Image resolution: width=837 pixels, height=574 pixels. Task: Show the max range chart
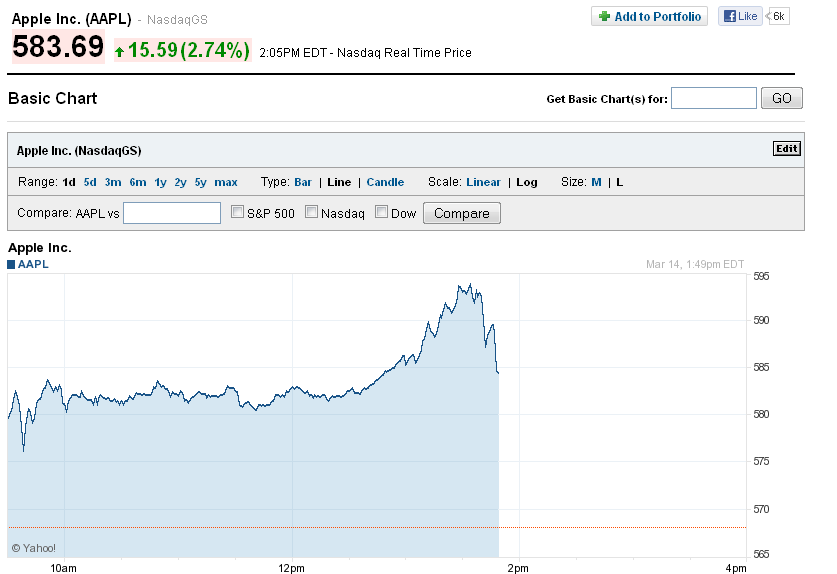226,182
